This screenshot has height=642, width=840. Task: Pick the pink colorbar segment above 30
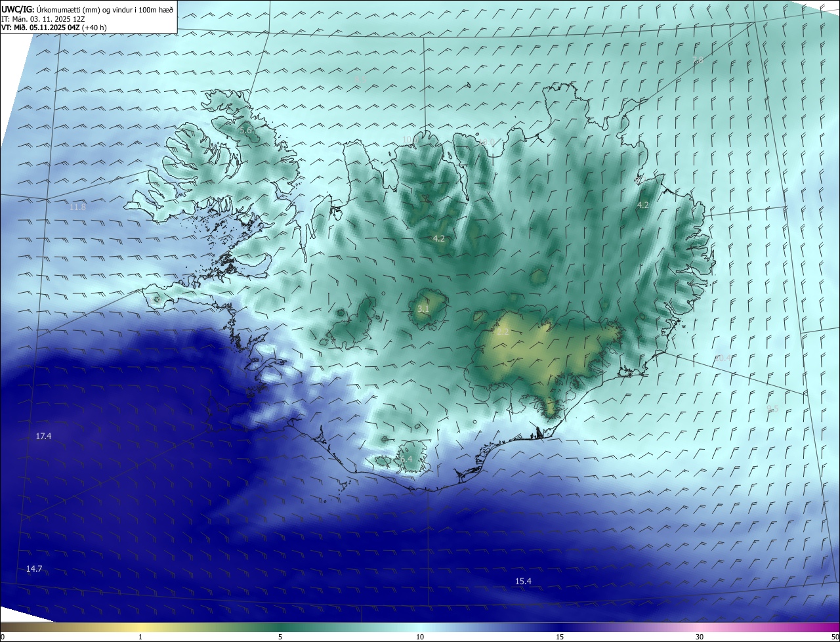tap(700, 628)
